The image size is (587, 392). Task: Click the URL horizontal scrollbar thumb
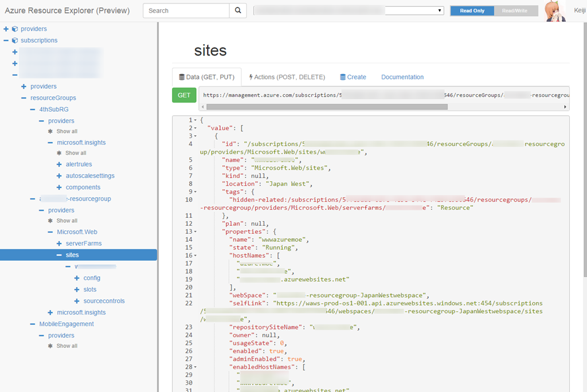click(x=327, y=107)
